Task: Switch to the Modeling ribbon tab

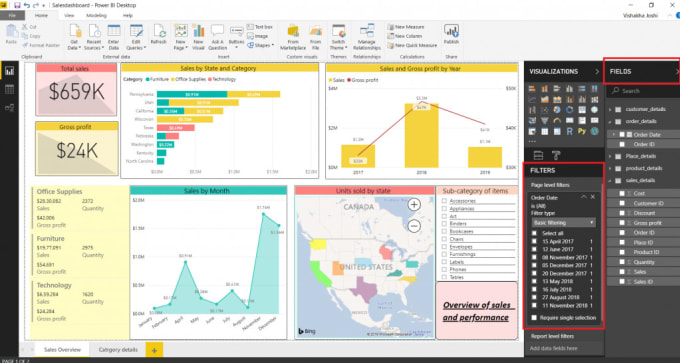Action: [96, 15]
